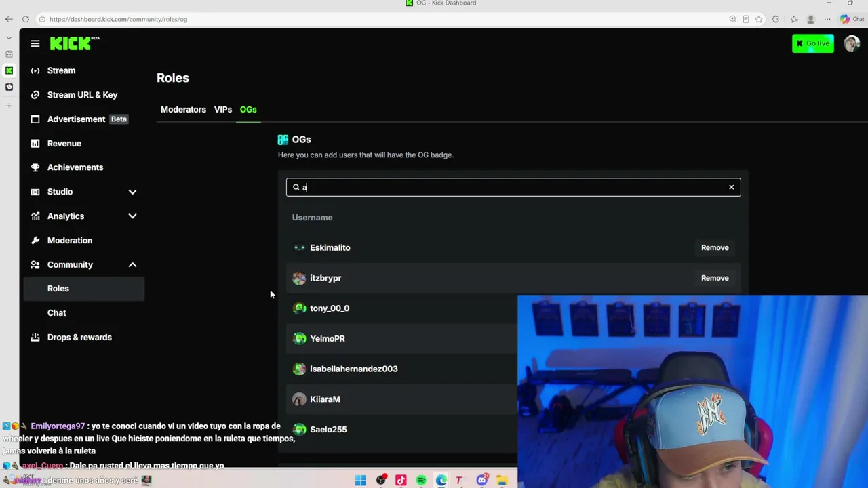Viewport: 868px width, 488px height.
Task: Reload the page with refresh button
Action: 26,19
